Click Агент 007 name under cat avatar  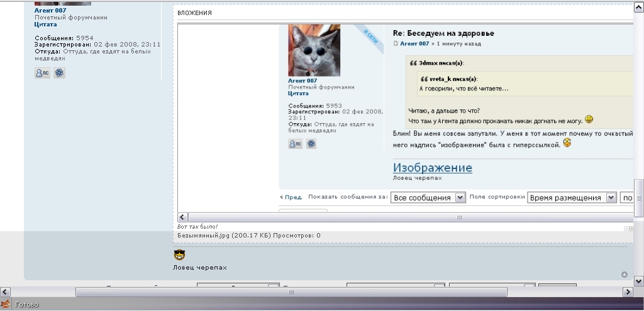(303, 81)
